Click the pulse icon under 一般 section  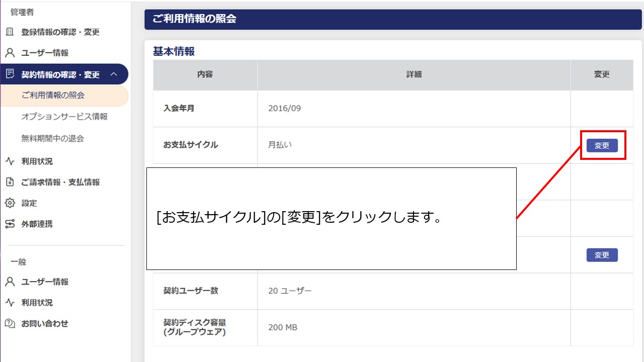click(x=10, y=303)
